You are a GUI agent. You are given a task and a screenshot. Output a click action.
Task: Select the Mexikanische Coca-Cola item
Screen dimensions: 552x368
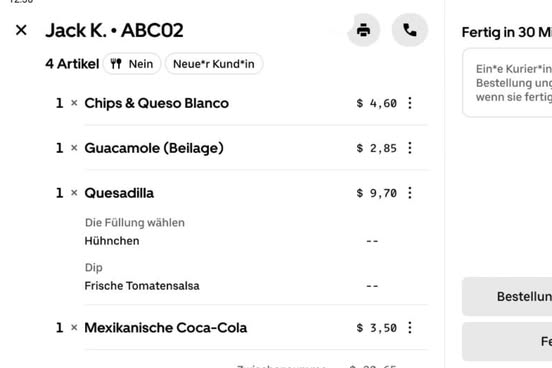[165, 328]
